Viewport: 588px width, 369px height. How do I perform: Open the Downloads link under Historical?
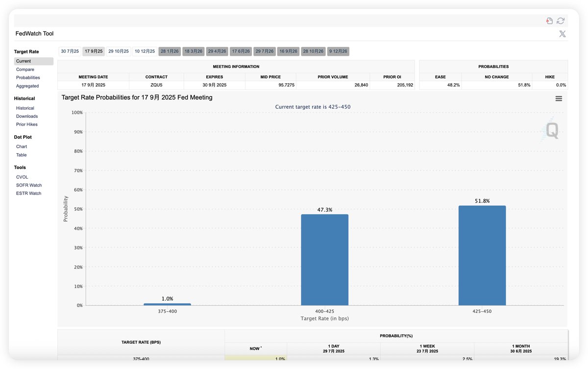click(27, 116)
